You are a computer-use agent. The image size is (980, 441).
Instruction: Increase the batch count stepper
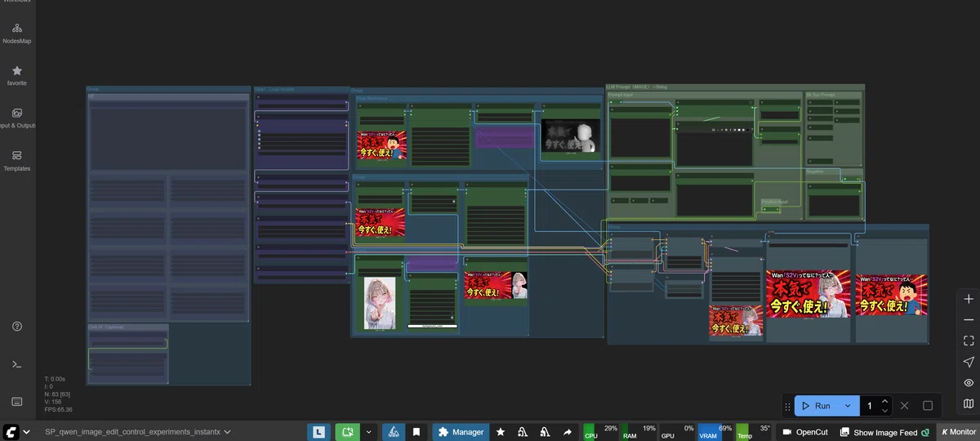pyautogui.click(x=885, y=401)
